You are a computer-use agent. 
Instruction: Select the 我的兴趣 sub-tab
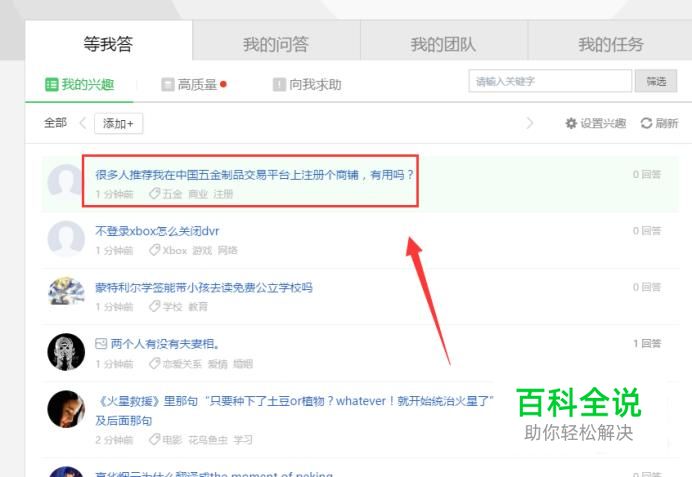pos(80,84)
